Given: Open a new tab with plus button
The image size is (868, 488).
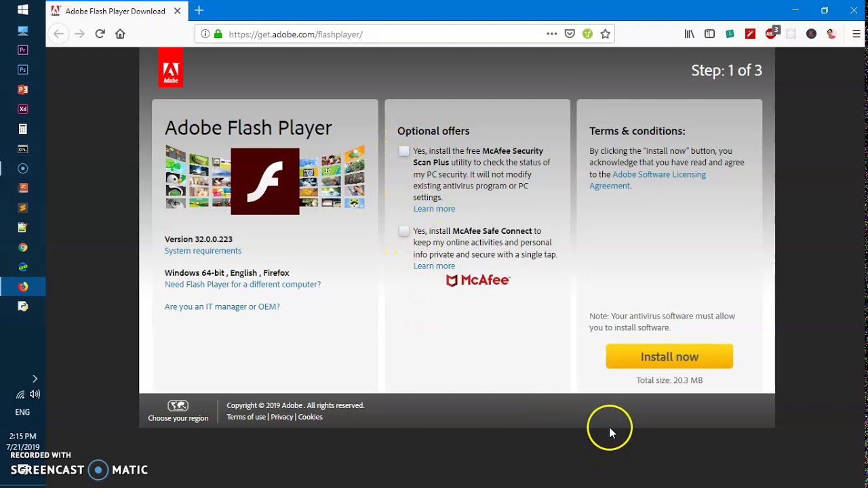Looking at the screenshot, I should [x=199, y=10].
